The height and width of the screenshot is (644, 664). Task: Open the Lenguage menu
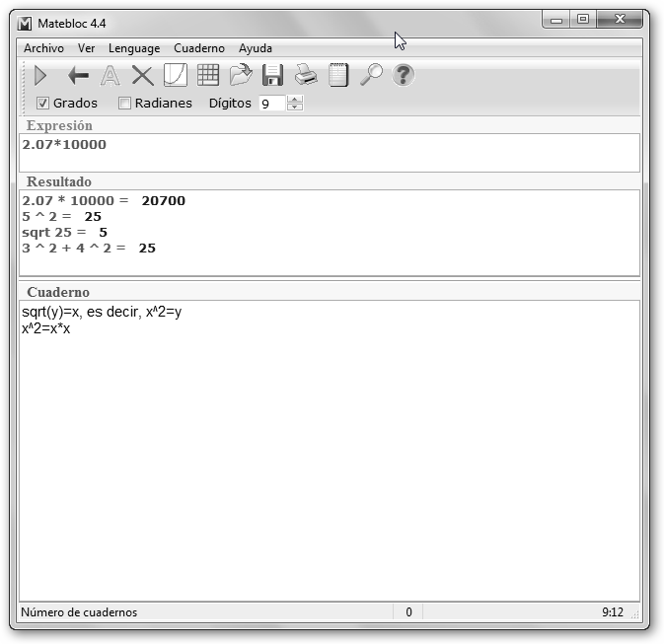point(134,48)
